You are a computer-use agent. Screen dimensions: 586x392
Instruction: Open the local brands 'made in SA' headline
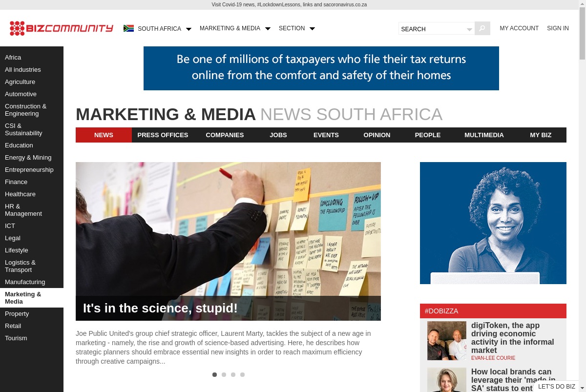click(x=513, y=380)
